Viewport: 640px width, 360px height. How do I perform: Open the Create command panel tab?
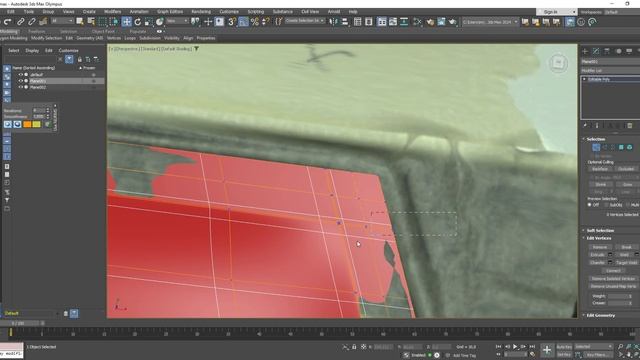585,51
